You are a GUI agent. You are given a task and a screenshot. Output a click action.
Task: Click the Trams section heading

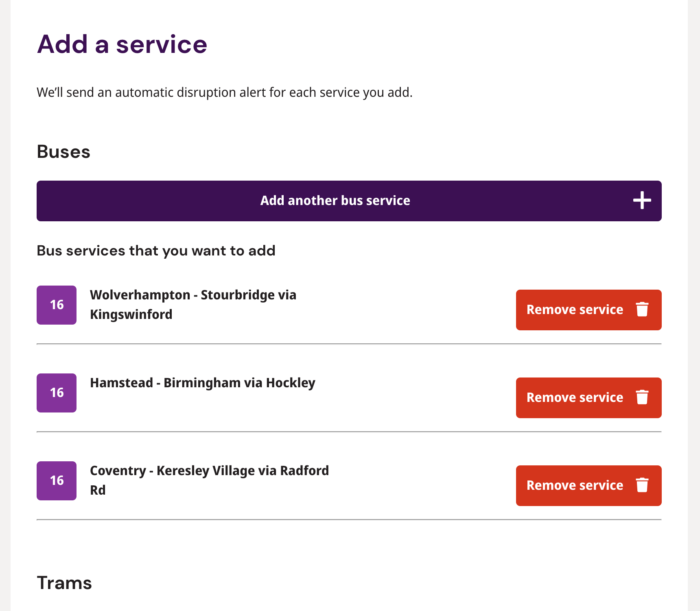click(64, 583)
